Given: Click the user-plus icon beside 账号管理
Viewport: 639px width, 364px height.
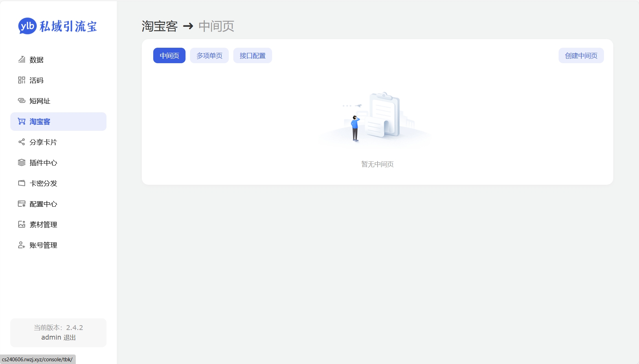Looking at the screenshot, I should click(22, 245).
